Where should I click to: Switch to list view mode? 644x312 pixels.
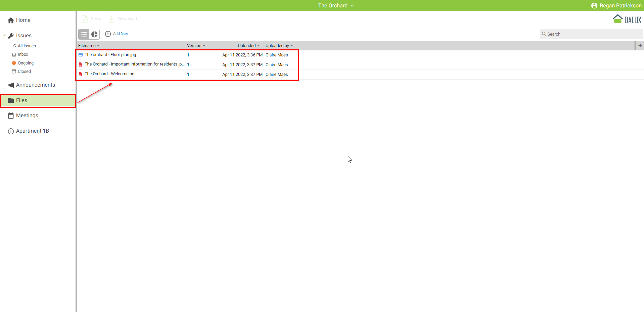[84, 34]
